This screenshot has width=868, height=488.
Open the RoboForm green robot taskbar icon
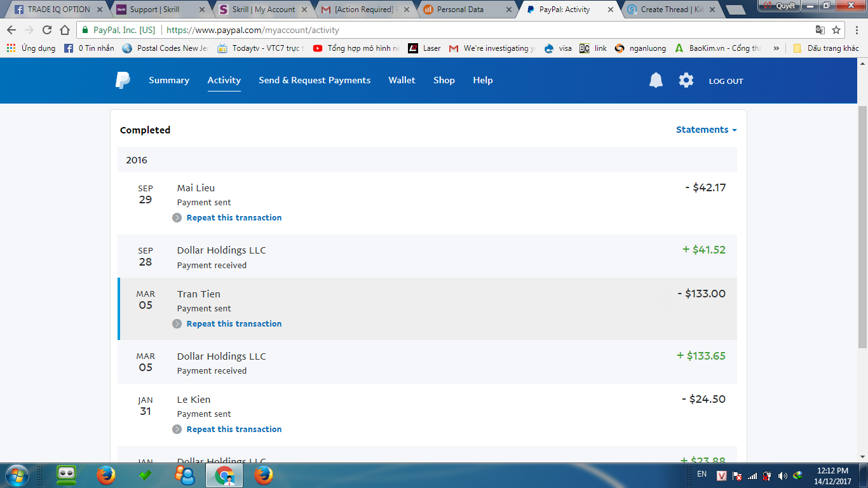point(67,475)
